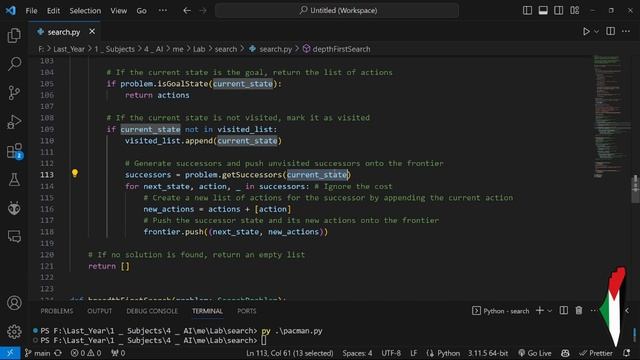The height and width of the screenshot is (360, 640).
Task: Open the File menu
Action: coord(31,11)
